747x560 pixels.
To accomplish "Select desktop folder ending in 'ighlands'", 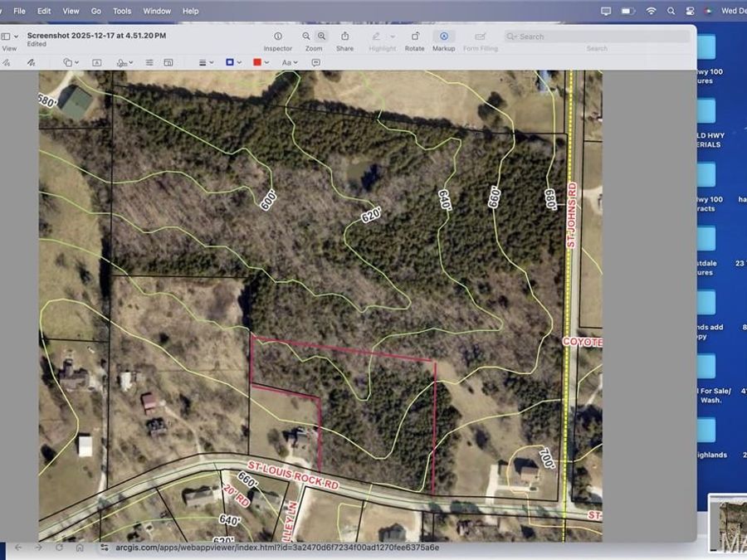I will pos(706,431).
